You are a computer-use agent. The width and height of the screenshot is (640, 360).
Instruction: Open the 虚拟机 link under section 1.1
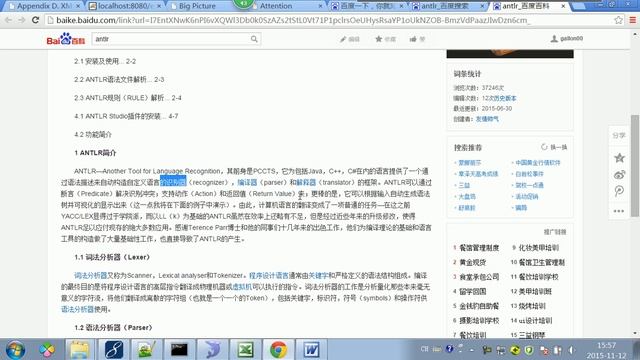click(x=242, y=287)
